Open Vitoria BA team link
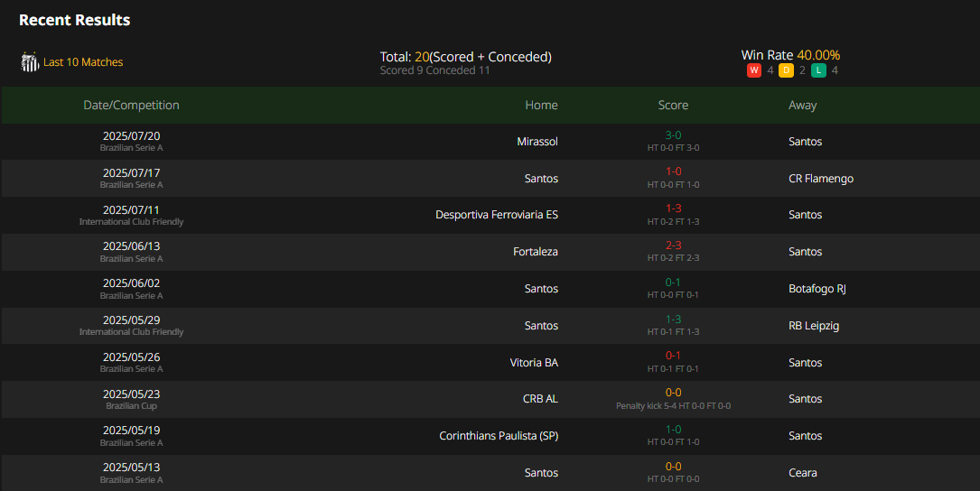This screenshot has height=491, width=980. click(x=534, y=362)
